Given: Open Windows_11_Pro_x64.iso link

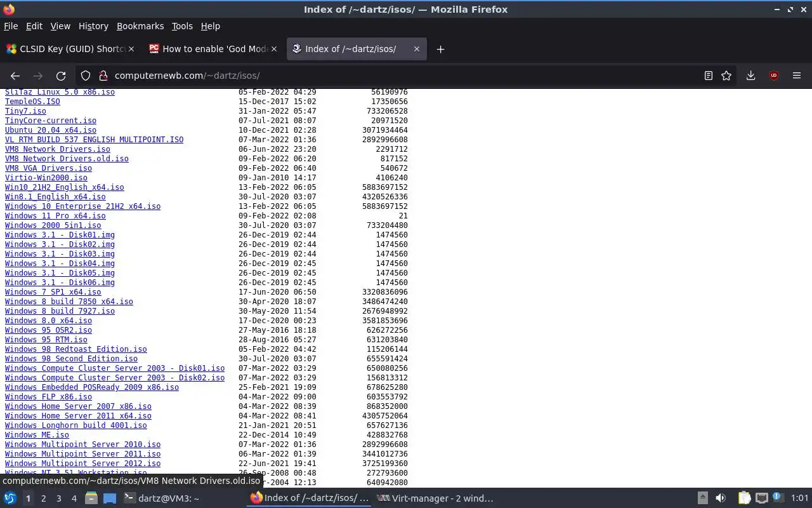Looking at the screenshot, I should (55, 216).
